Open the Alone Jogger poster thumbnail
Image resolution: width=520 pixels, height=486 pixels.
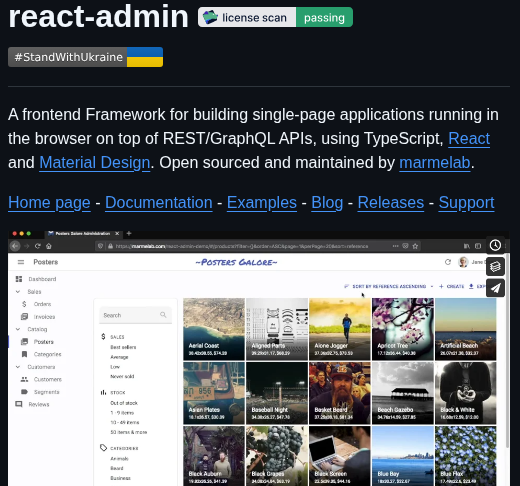tap(340, 329)
